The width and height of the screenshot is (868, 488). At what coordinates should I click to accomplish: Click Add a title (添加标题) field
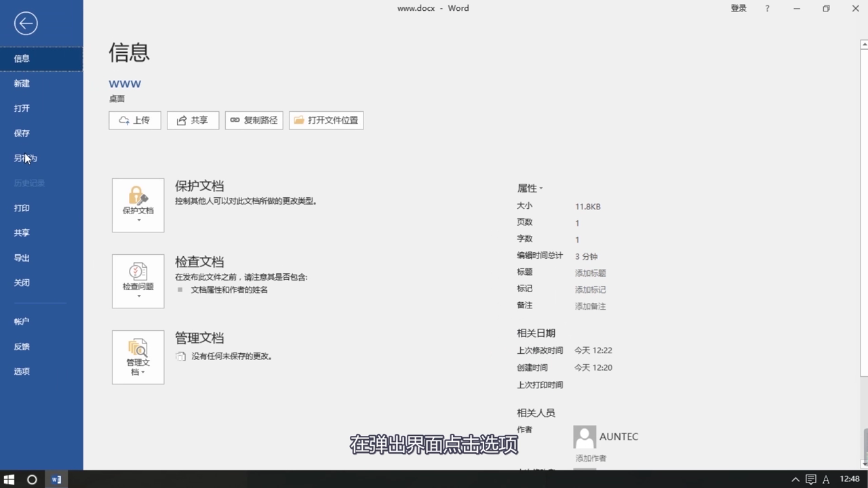tap(591, 273)
